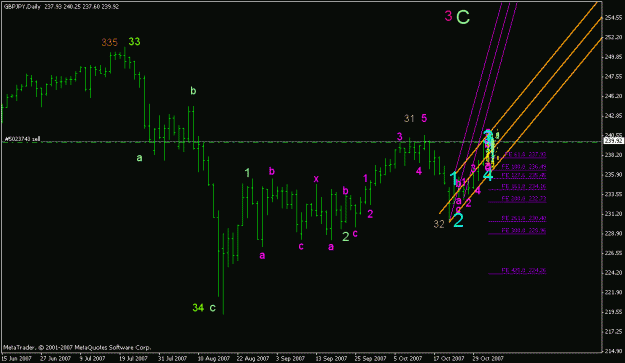Select the magenta 5 wave label
The height and width of the screenshot is (363, 625).
point(424,118)
